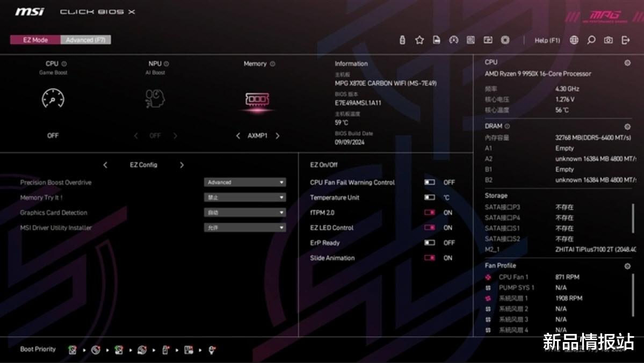This screenshot has height=363, width=644.
Task: Toggle CPU Fan Fail Warning Control
Action: pyautogui.click(x=430, y=182)
